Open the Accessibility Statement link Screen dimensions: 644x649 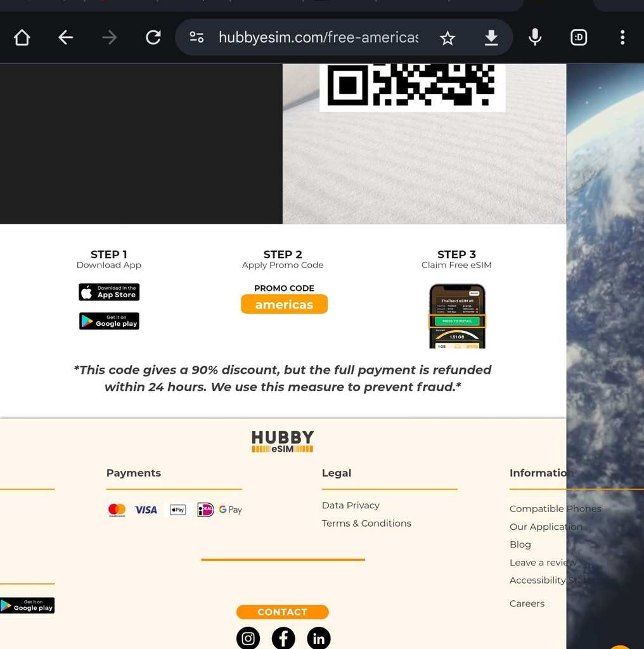pos(555,581)
